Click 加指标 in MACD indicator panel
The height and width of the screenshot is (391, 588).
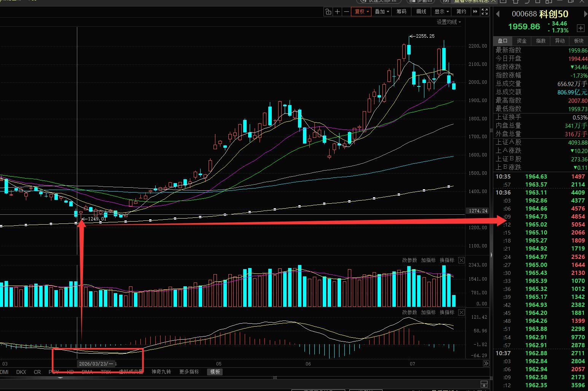tap(428, 313)
